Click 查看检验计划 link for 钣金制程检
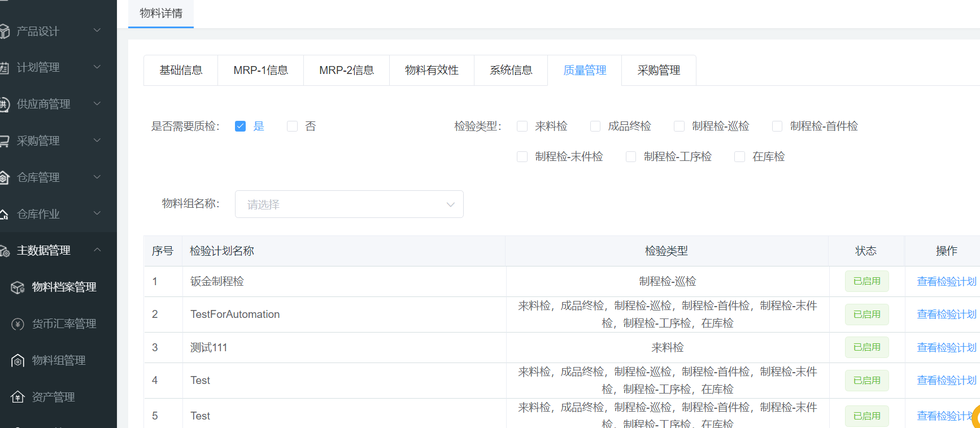 [946, 282]
